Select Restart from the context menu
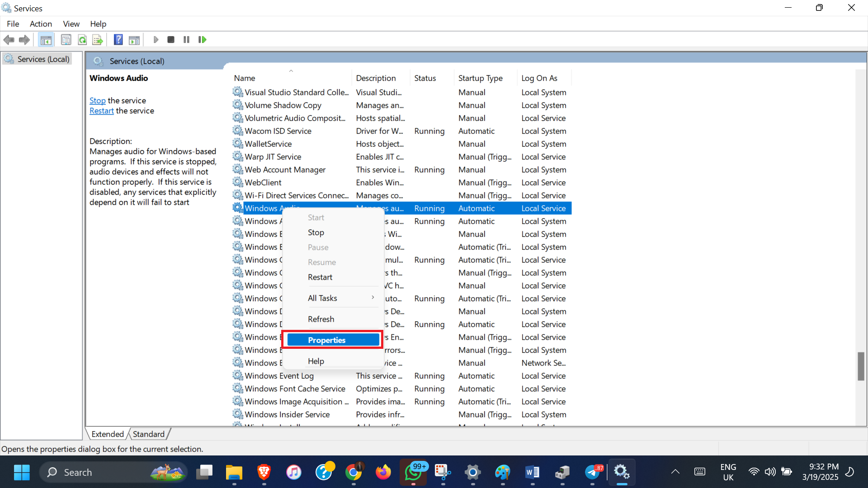Screen dimensions: 868x488 point(320,277)
